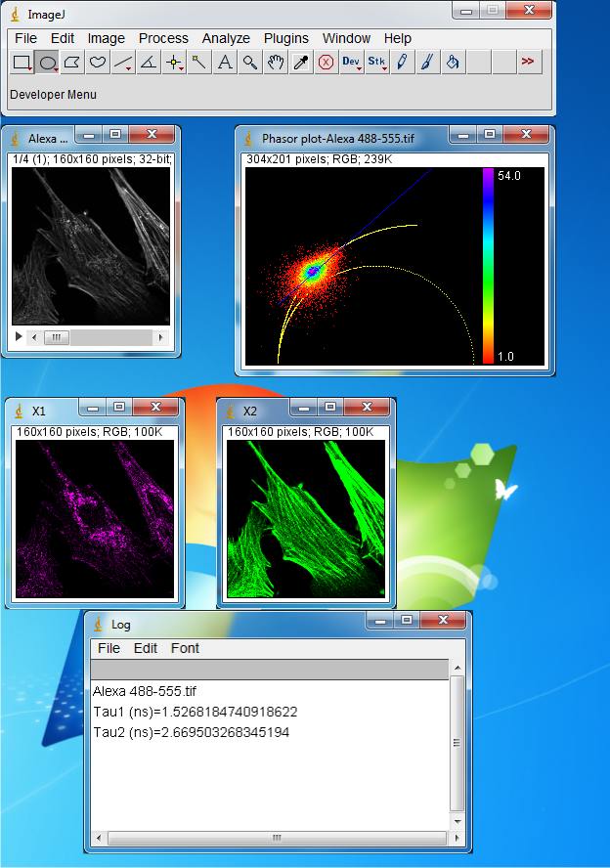The height and width of the screenshot is (868, 610).
Task: Click the X1 window title bar
Action: (39, 412)
